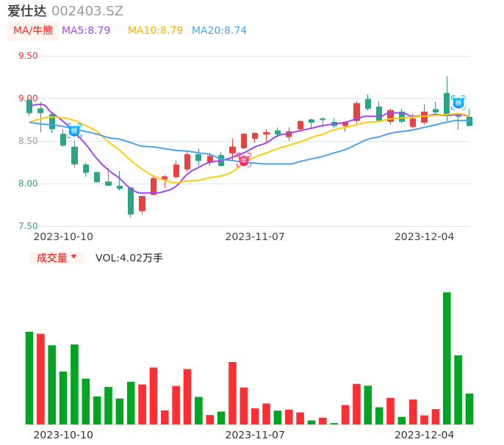Click the MA5:8.79 purple legend label

[86, 31]
